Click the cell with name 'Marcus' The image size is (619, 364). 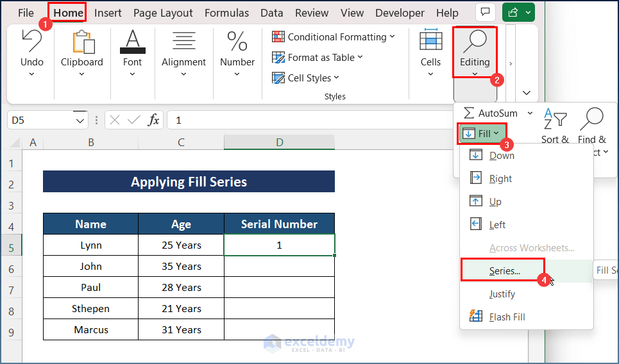[91, 329]
